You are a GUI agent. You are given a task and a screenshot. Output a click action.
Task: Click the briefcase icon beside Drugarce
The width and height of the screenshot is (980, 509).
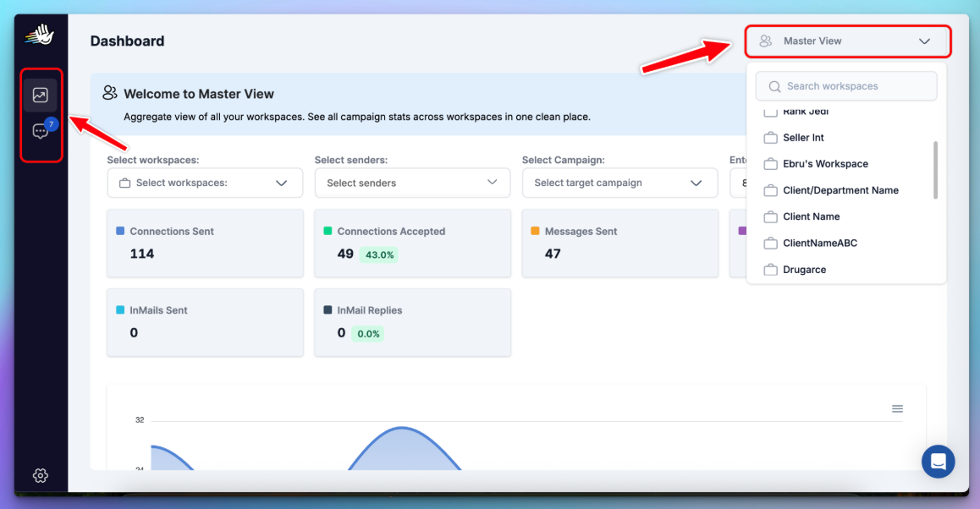pyautogui.click(x=770, y=269)
